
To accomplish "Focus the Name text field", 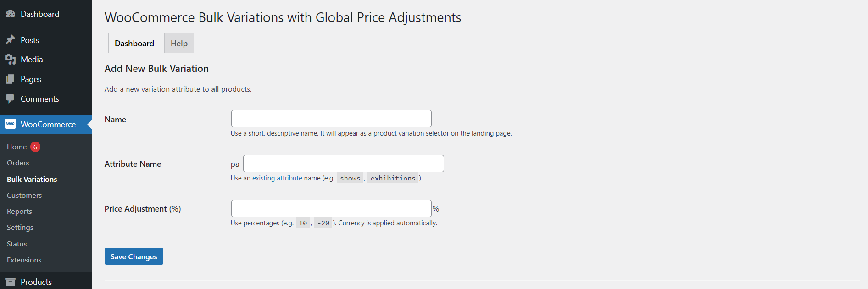I will pyautogui.click(x=331, y=119).
